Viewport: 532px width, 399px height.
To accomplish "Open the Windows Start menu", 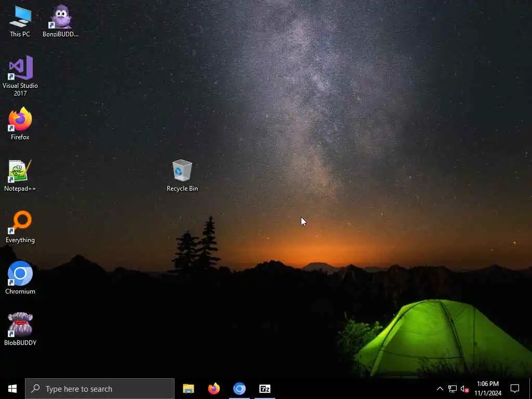I will (x=12, y=389).
